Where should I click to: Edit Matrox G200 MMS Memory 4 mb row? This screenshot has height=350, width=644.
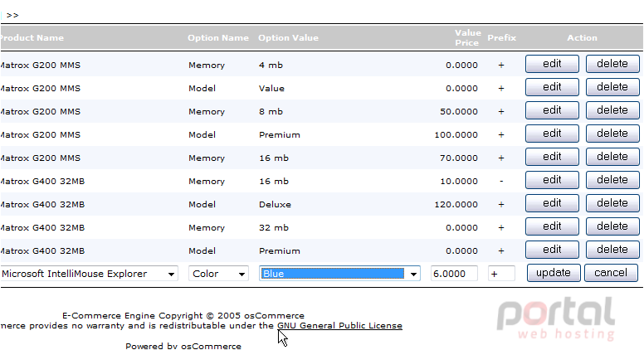pyautogui.click(x=552, y=64)
